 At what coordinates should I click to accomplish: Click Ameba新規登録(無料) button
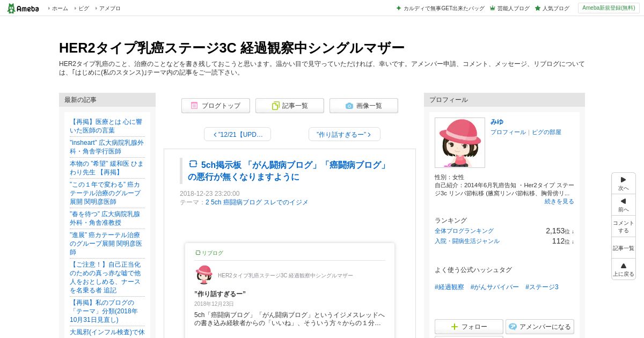[609, 8]
